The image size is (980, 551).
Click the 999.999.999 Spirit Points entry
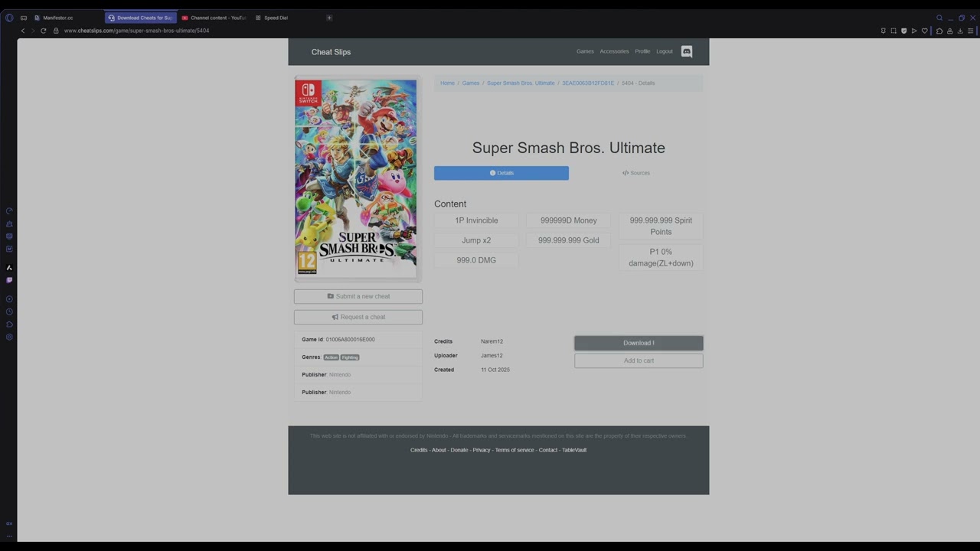point(661,226)
